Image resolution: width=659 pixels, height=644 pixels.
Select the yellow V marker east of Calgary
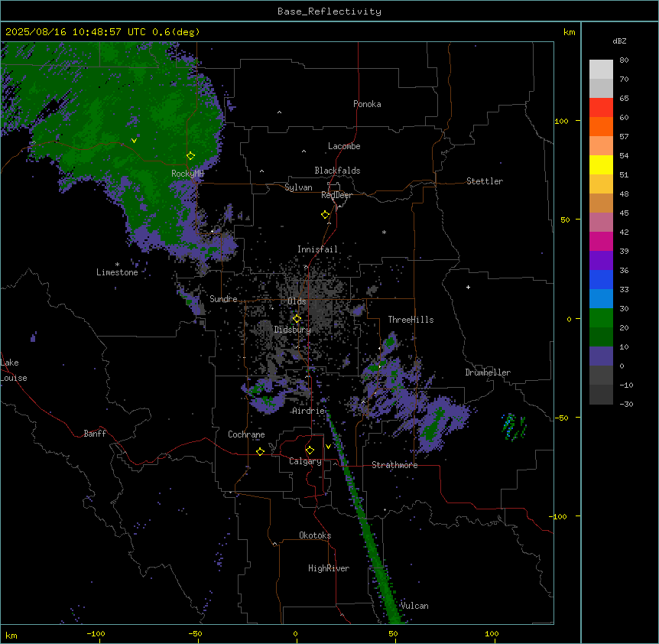(x=328, y=447)
